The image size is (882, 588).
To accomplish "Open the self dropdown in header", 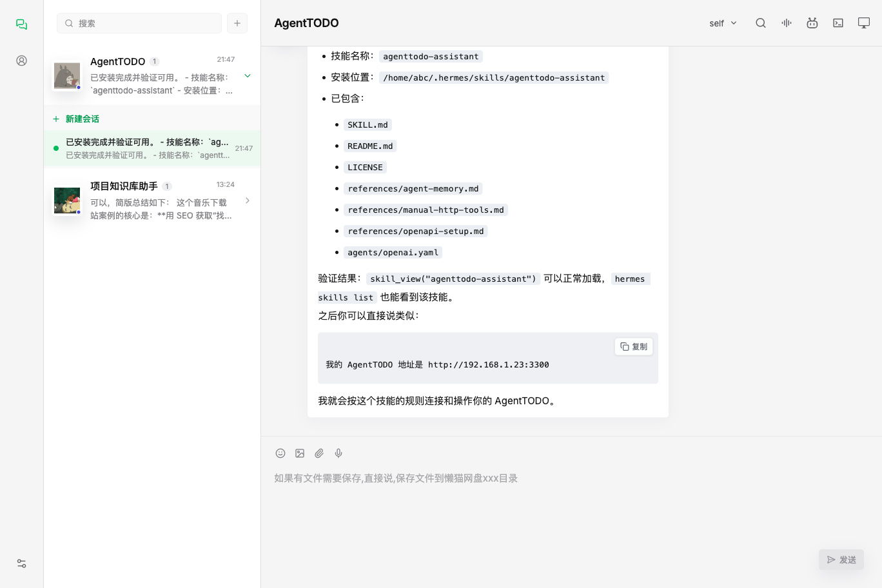I will click(x=723, y=23).
